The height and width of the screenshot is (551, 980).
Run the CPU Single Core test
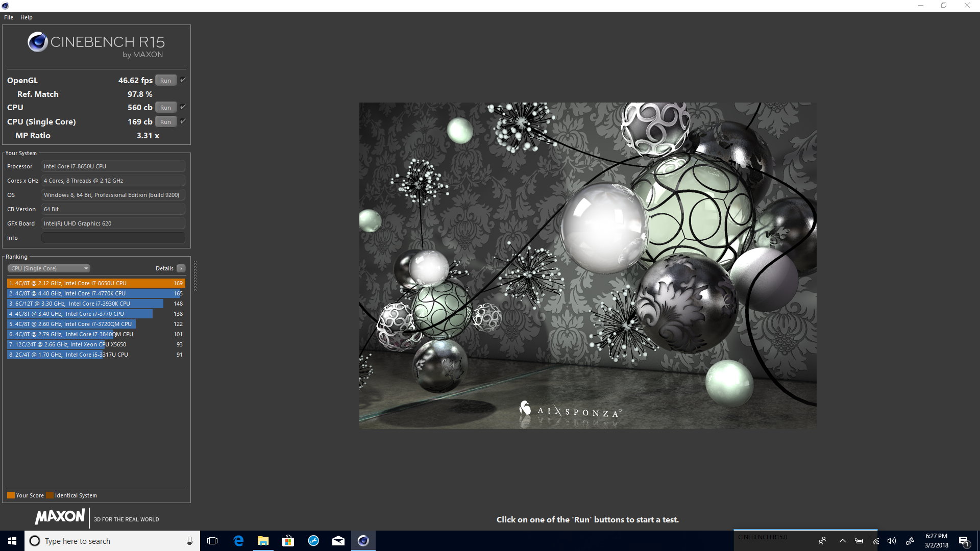pyautogui.click(x=165, y=122)
